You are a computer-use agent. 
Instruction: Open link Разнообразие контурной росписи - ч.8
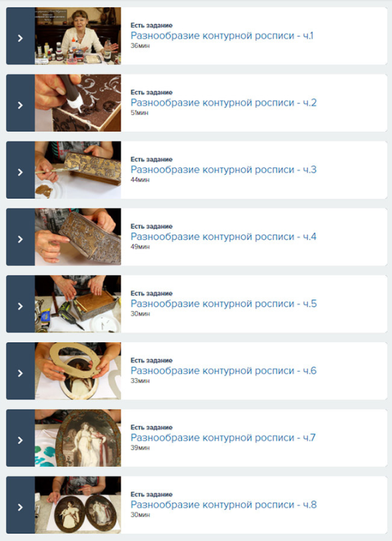(x=223, y=504)
